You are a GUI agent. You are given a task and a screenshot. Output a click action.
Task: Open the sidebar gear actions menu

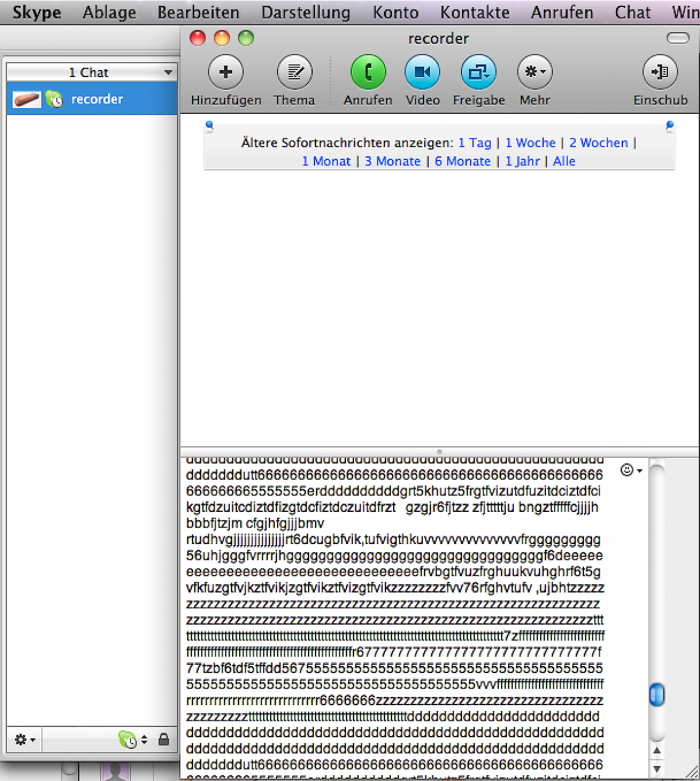(24, 740)
